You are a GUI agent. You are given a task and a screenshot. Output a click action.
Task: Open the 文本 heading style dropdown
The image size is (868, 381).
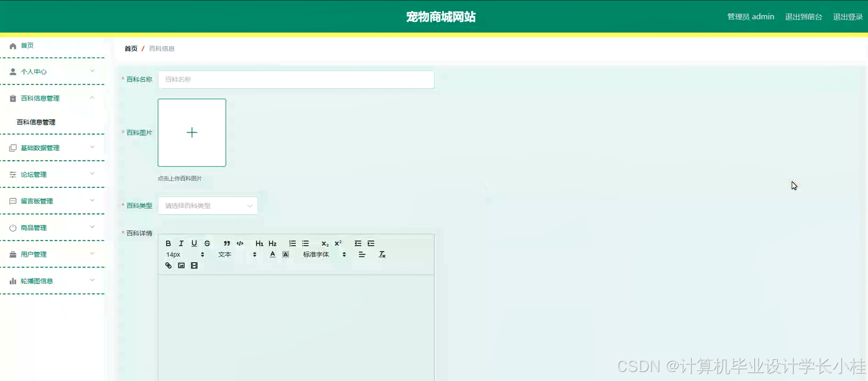tap(237, 255)
